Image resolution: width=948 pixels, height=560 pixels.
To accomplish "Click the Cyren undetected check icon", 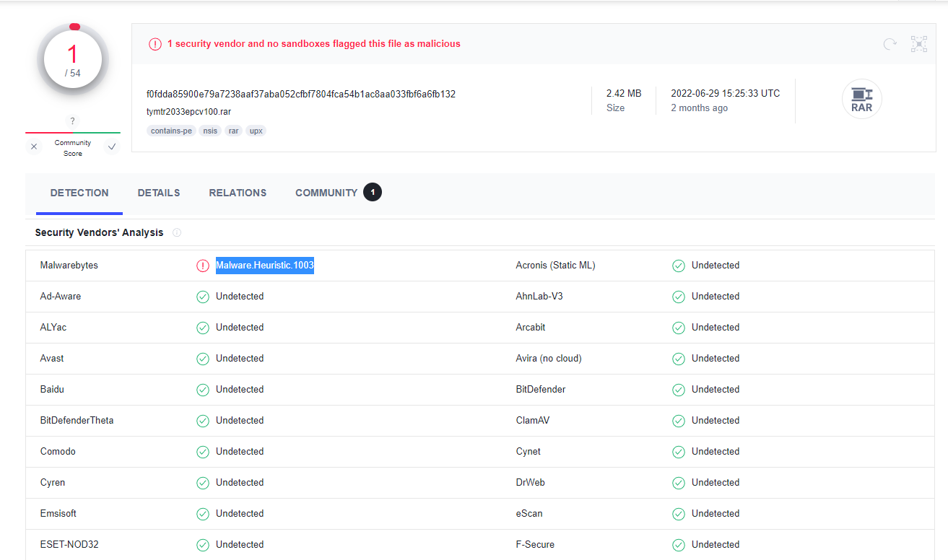I will pyautogui.click(x=203, y=483).
